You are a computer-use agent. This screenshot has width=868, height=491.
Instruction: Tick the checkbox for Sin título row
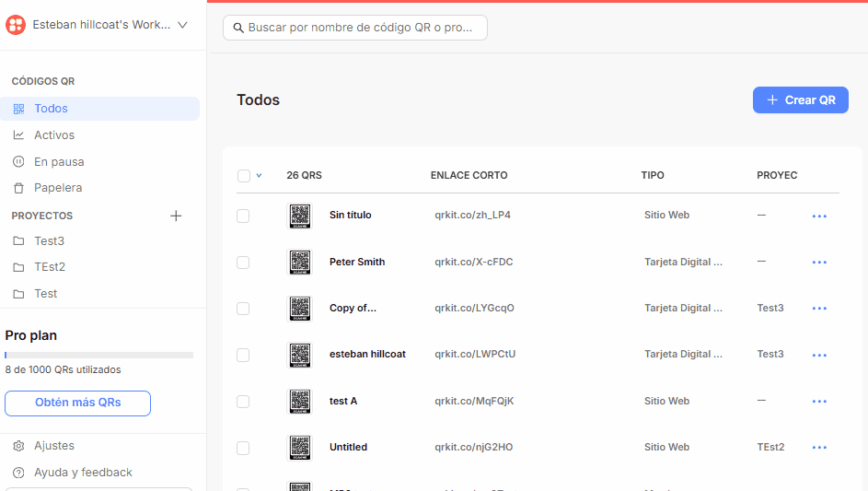click(243, 216)
